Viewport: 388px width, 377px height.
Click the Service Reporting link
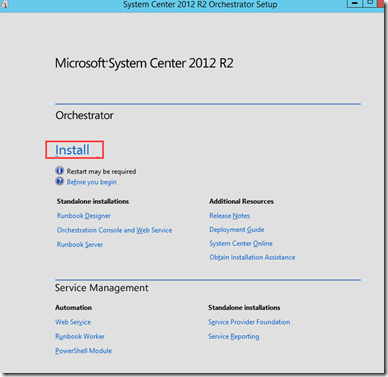tap(234, 336)
